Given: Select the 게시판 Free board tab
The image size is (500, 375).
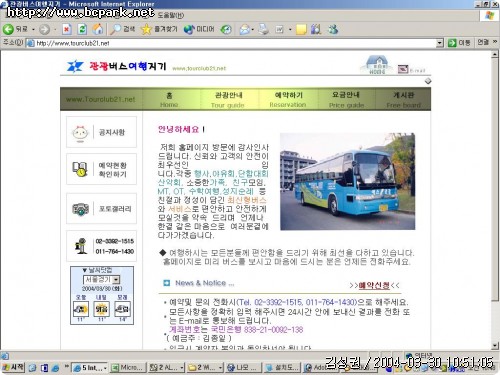Looking at the screenshot, I should pyautogui.click(x=404, y=99).
